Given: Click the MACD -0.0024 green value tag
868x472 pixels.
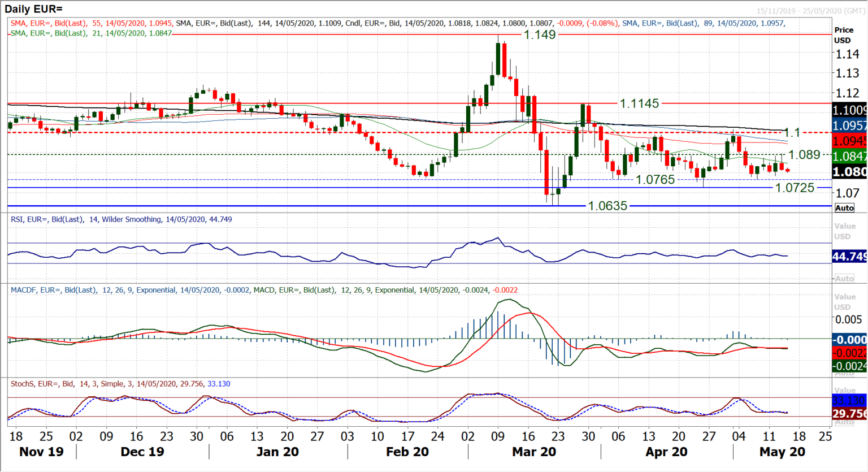Looking at the screenshot, I should [849, 366].
